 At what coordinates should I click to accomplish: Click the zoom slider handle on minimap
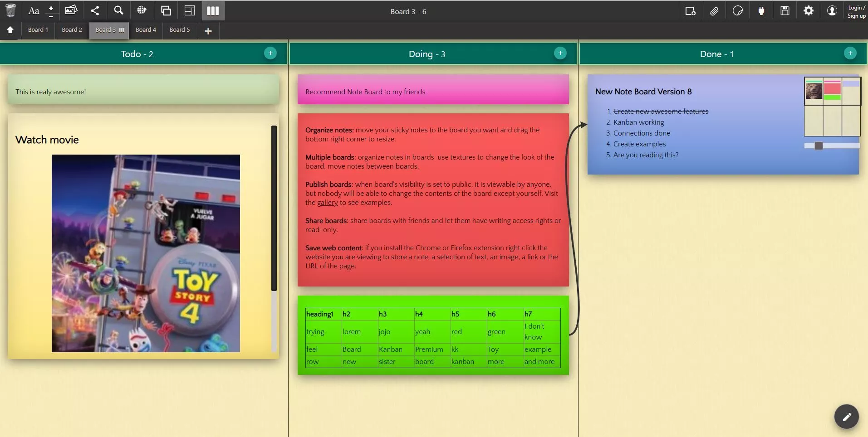pyautogui.click(x=819, y=146)
